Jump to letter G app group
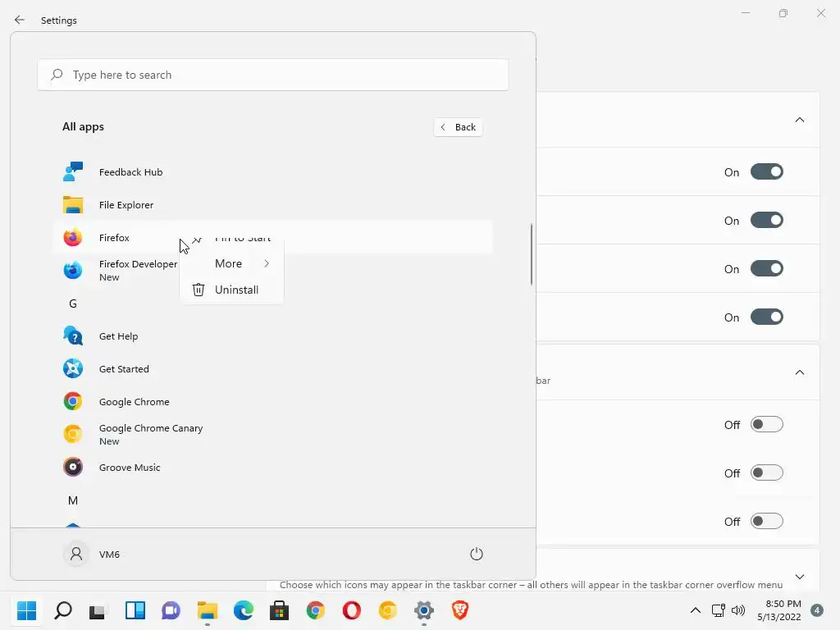The width and height of the screenshot is (840, 630). pyautogui.click(x=73, y=304)
